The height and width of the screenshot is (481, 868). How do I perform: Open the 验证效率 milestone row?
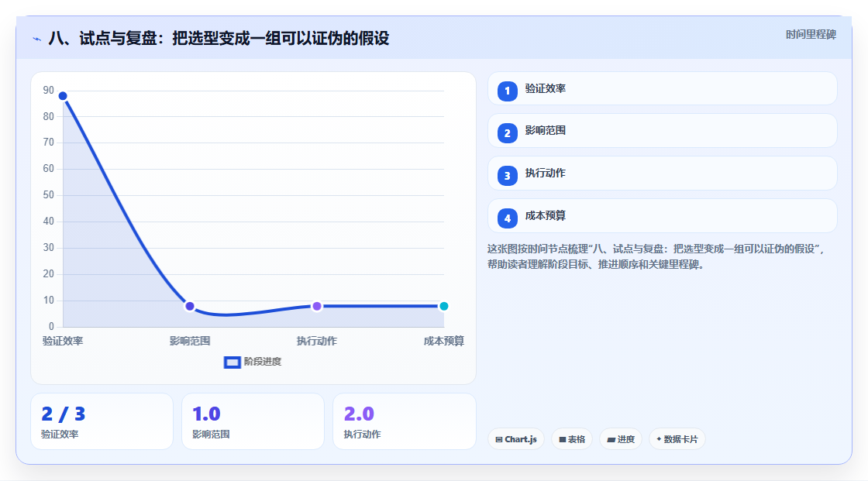(662, 88)
